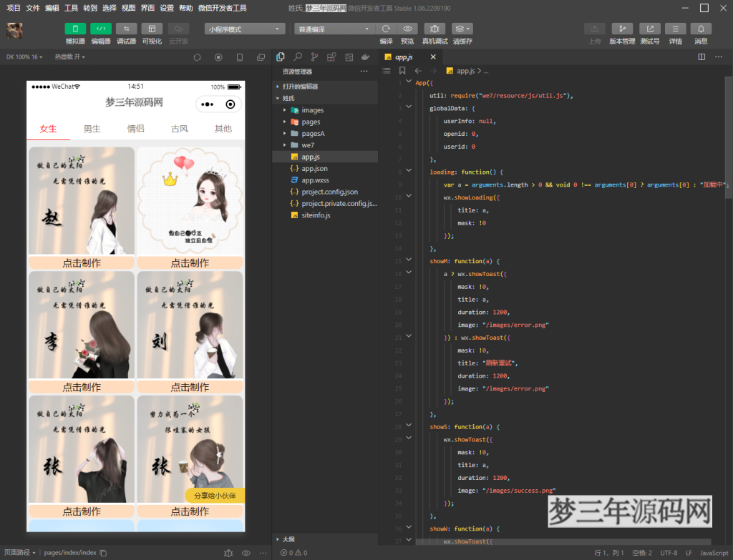This screenshot has height=560, width=733.
Task: Open app.json in the file tree
Action: point(314,169)
